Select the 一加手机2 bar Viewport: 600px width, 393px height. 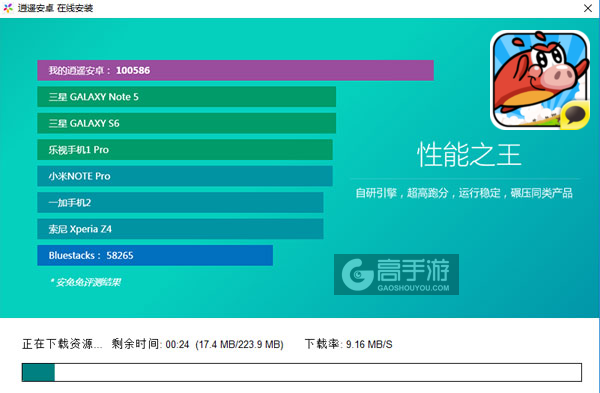coord(180,202)
